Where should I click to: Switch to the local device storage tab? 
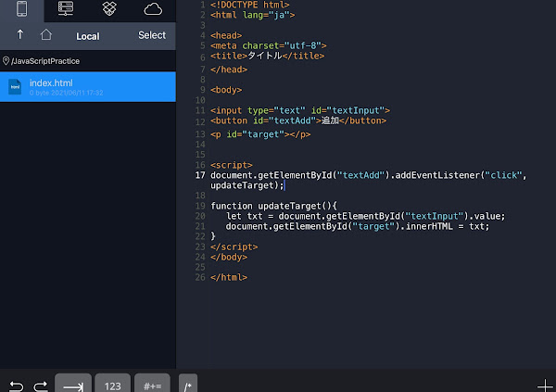click(22, 8)
